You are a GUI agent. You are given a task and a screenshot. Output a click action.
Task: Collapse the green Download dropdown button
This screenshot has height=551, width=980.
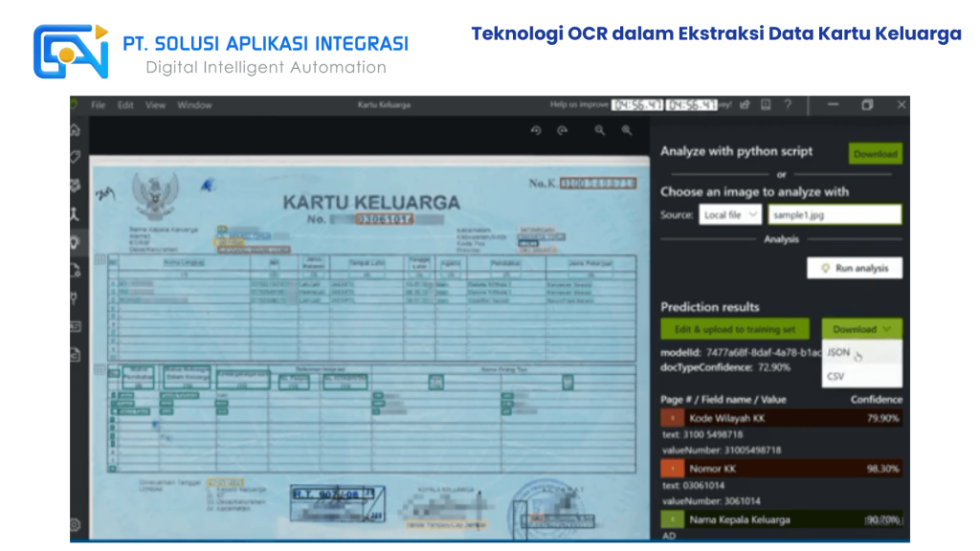[x=861, y=329]
